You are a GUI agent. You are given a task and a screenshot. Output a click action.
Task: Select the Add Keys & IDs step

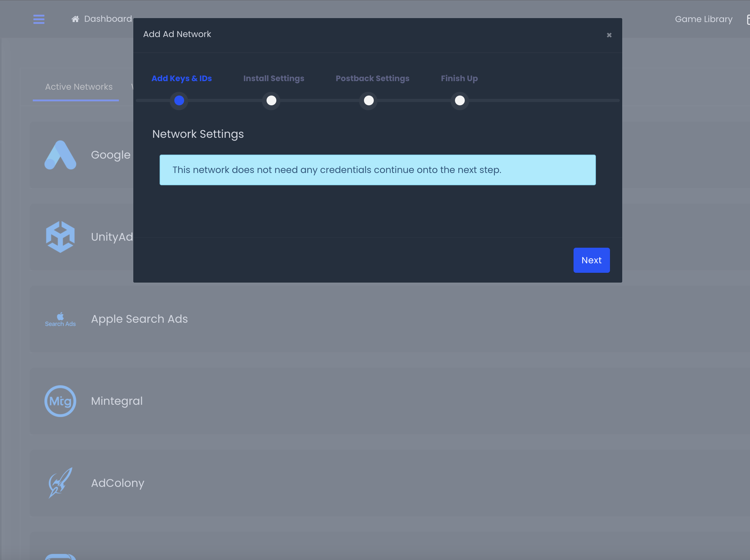point(181,78)
